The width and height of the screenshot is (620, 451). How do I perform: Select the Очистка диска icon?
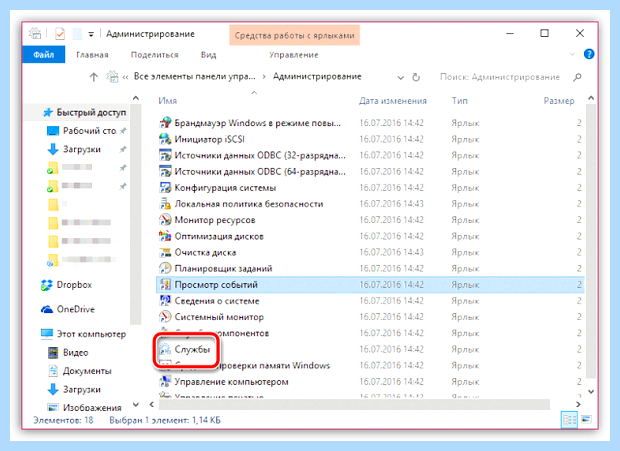click(165, 252)
